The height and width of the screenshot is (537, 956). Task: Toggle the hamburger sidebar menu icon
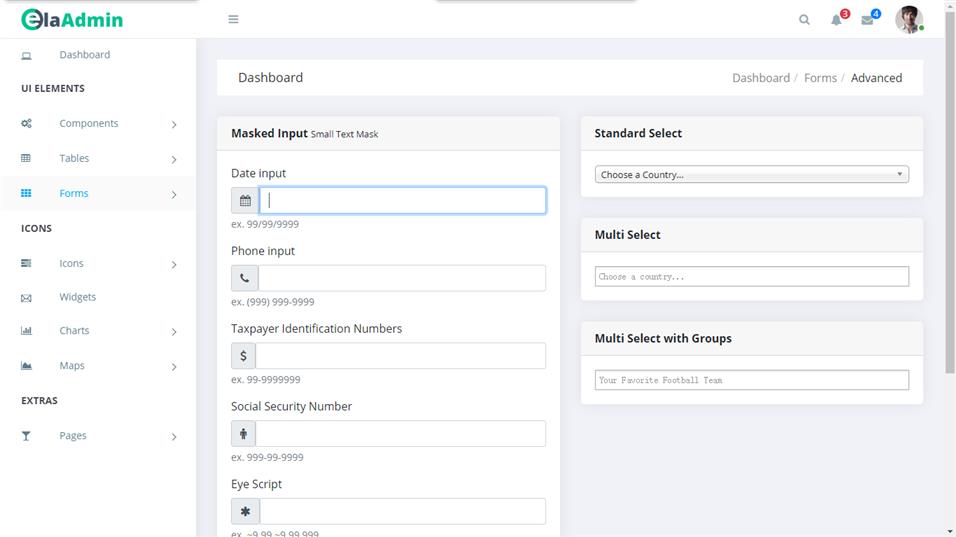pos(233,19)
